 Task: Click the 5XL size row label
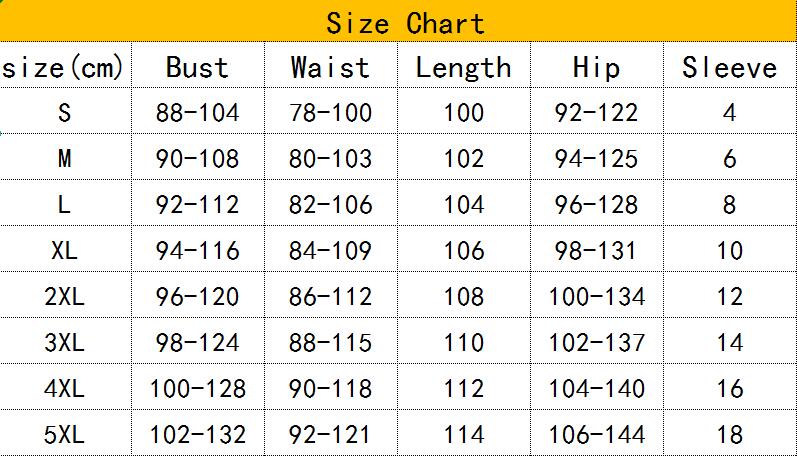66,433
